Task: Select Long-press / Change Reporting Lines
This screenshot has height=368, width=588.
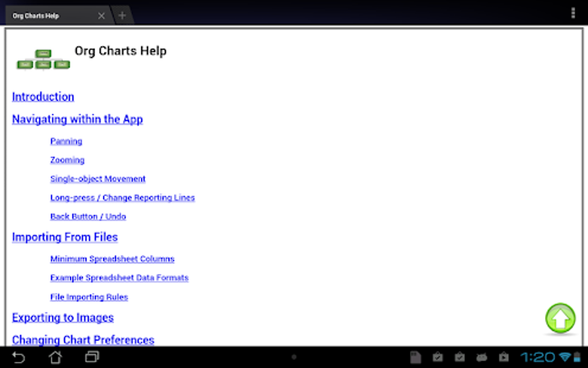Action: (122, 197)
